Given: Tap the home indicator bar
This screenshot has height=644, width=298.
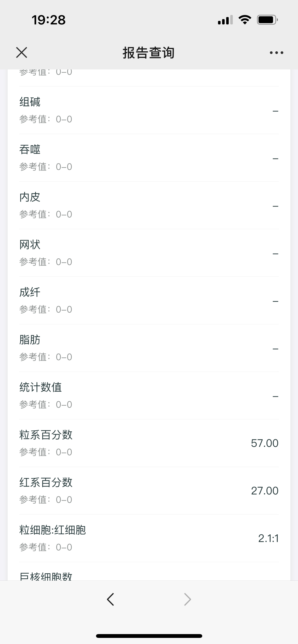Looking at the screenshot, I should pyautogui.click(x=149, y=636).
